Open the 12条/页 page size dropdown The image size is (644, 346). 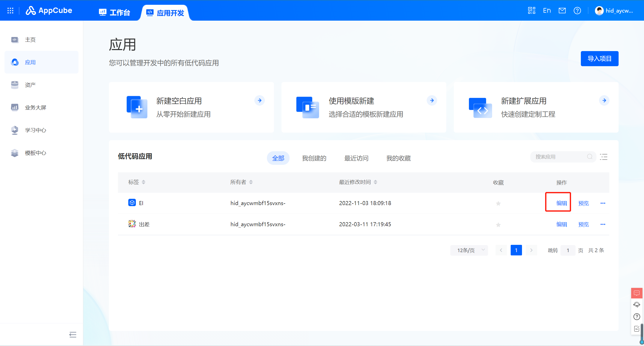[469, 250]
